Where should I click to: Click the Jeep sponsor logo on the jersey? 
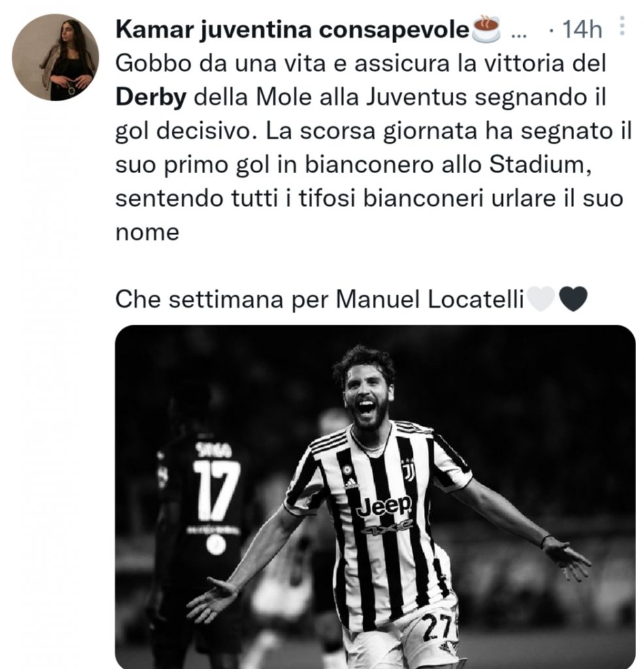tap(384, 505)
